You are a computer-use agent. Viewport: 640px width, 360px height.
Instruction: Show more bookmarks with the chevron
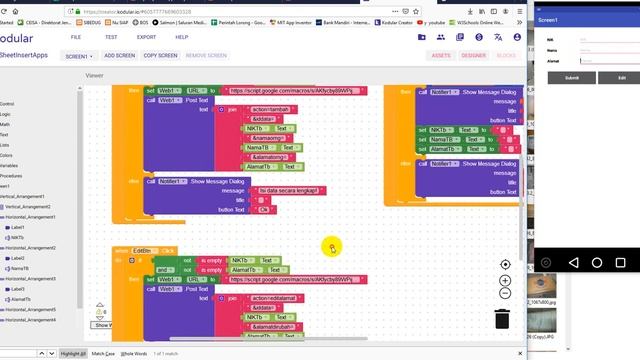[x=519, y=22]
